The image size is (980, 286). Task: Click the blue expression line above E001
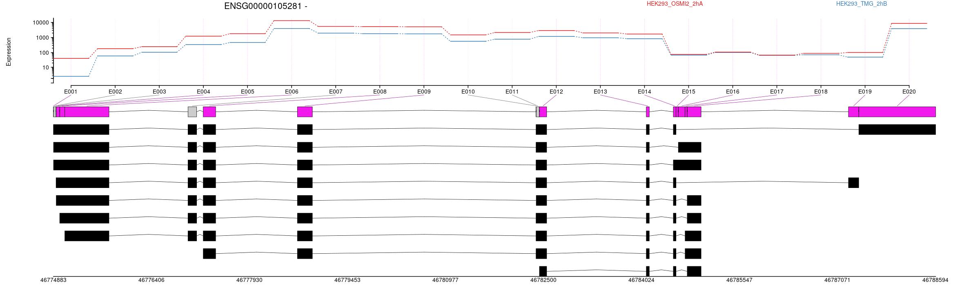click(71, 76)
